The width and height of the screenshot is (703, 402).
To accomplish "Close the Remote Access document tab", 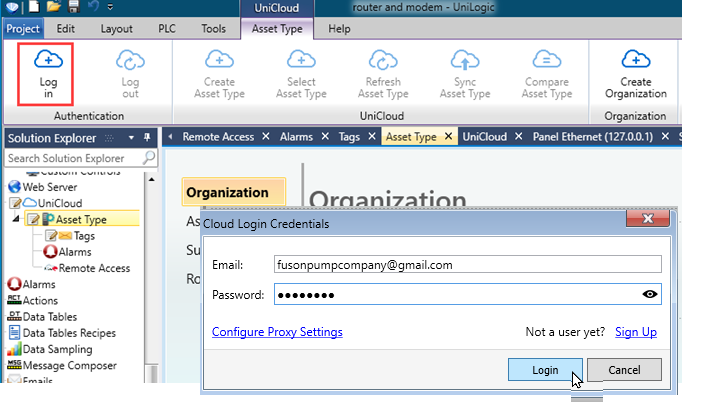I will point(266,136).
